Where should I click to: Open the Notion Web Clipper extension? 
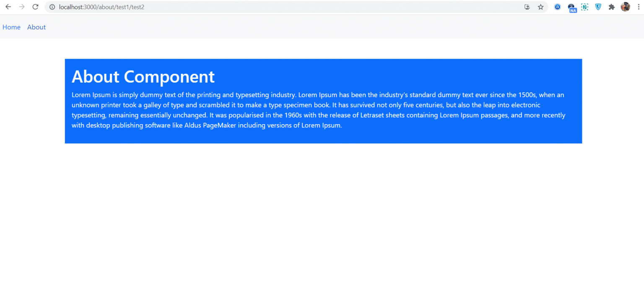[x=584, y=7]
